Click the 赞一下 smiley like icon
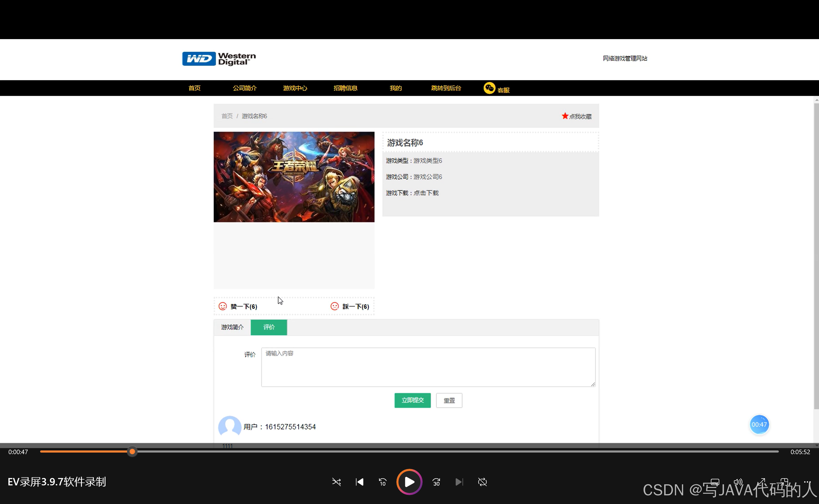819x504 pixels. (x=223, y=306)
